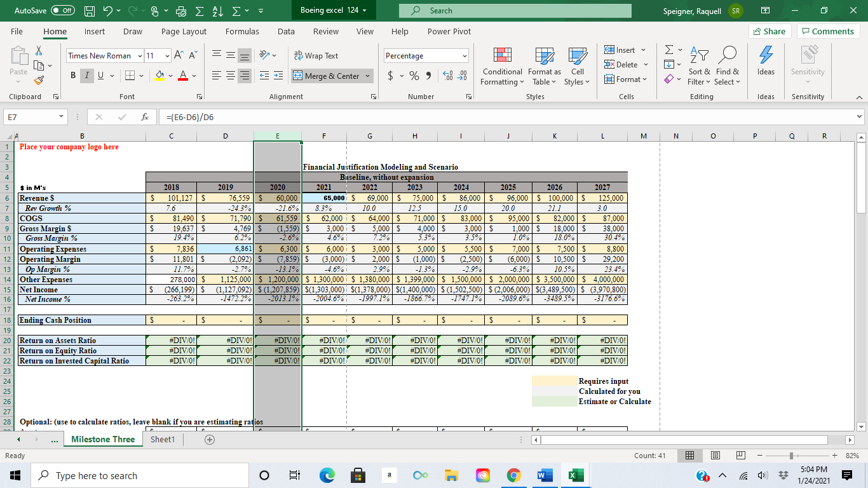Open the Sheet1 worksheet tab

click(162, 438)
